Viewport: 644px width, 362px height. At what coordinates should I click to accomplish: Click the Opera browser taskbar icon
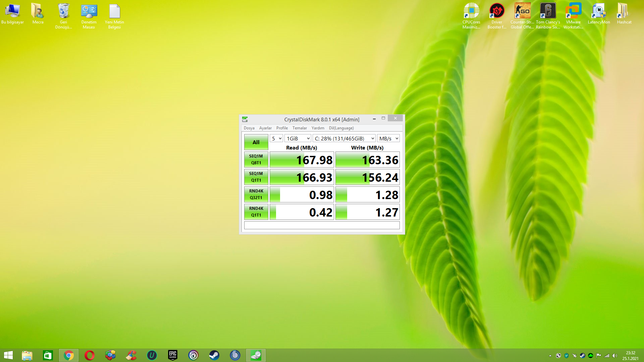coord(90,355)
